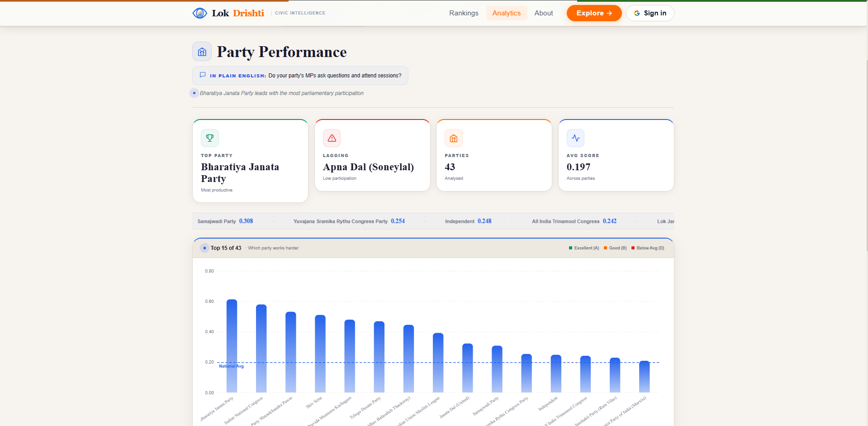Click the speech bubble icon beside In Plain English

(x=202, y=75)
